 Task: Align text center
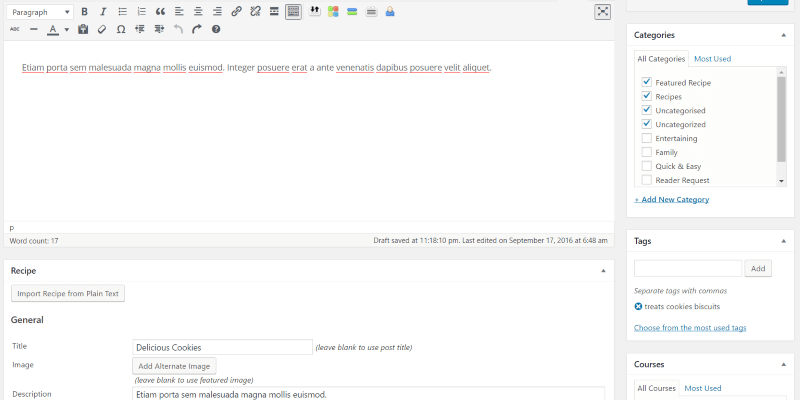[x=198, y=12]
